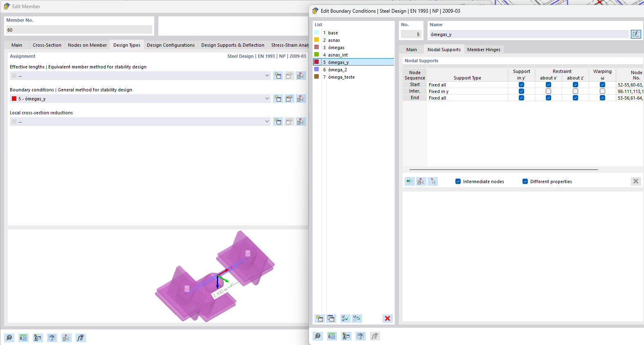Open the Local cross-section reductions dropdown
Screen dimensions: 644x345
click(x=267, y=122)
